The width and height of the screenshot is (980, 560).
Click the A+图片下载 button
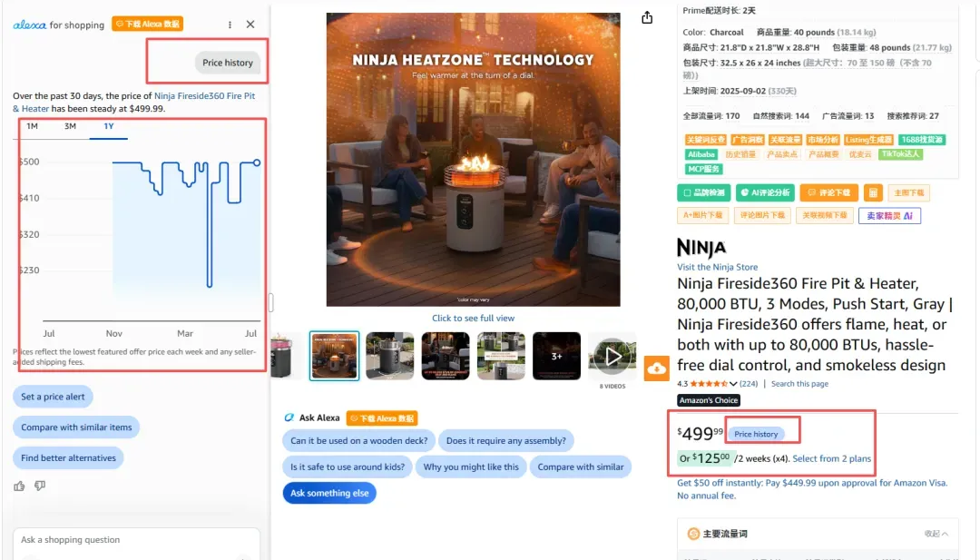click(x=702, y=216)
